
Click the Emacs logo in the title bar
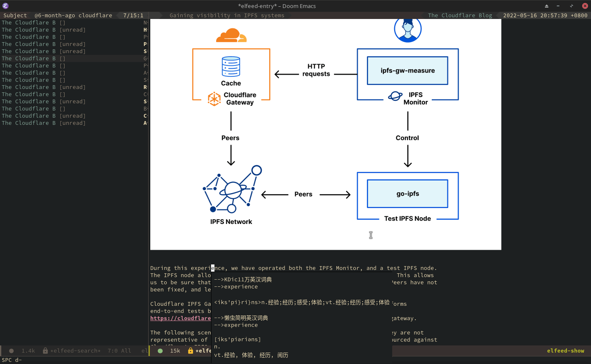tap(5, 6)
